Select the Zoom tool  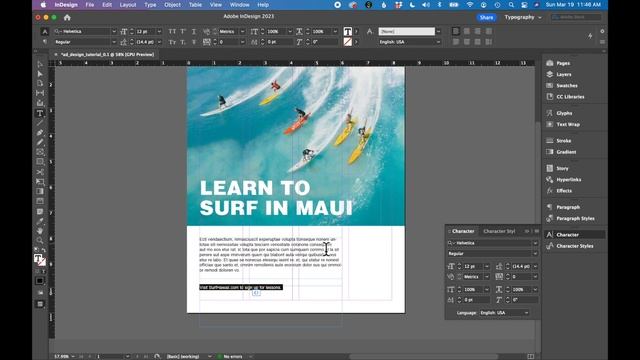pos(40,240)
